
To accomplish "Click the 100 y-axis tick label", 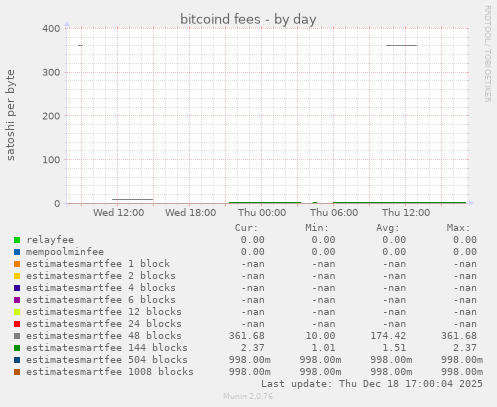I will coord(51,160).
